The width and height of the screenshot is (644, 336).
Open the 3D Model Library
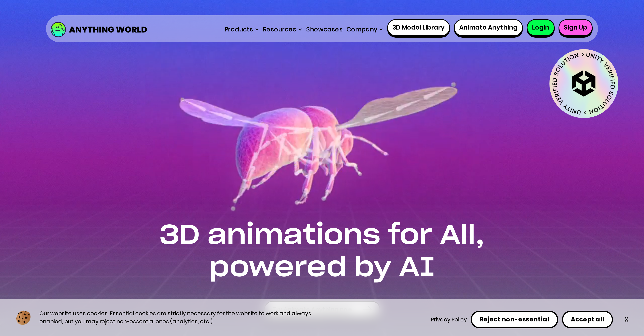point(418,27)
